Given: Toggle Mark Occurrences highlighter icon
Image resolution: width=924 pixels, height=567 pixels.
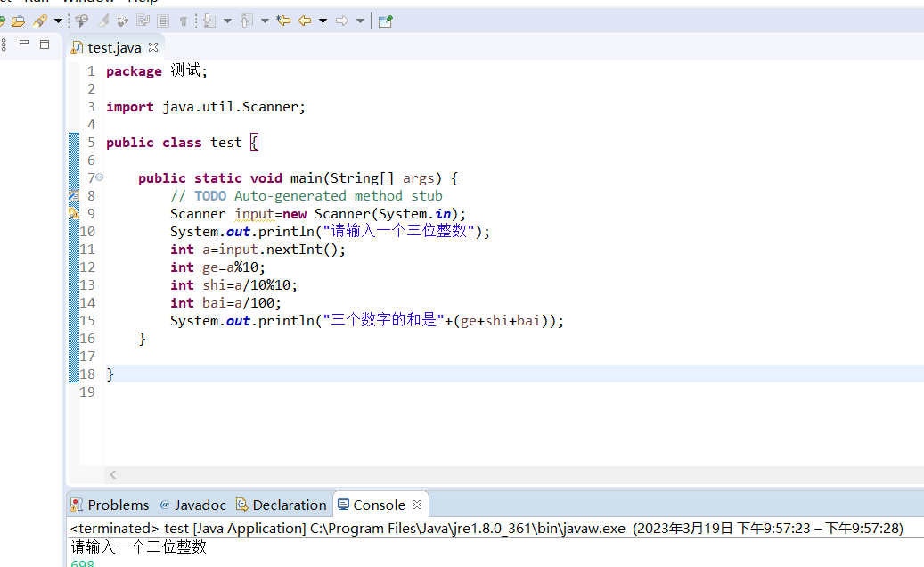Looking at the screenshot, I should [x=103, y=21].
